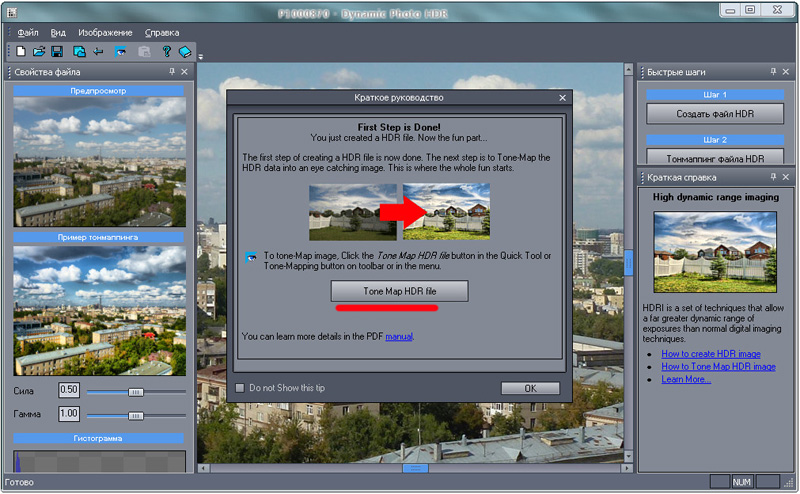
Task: Click the Гистограмма header
Action: (98, 438)
